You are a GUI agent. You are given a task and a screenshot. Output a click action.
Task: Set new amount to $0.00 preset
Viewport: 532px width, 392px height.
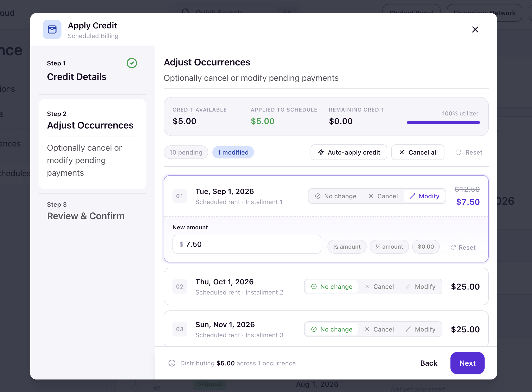click(426, 247)
